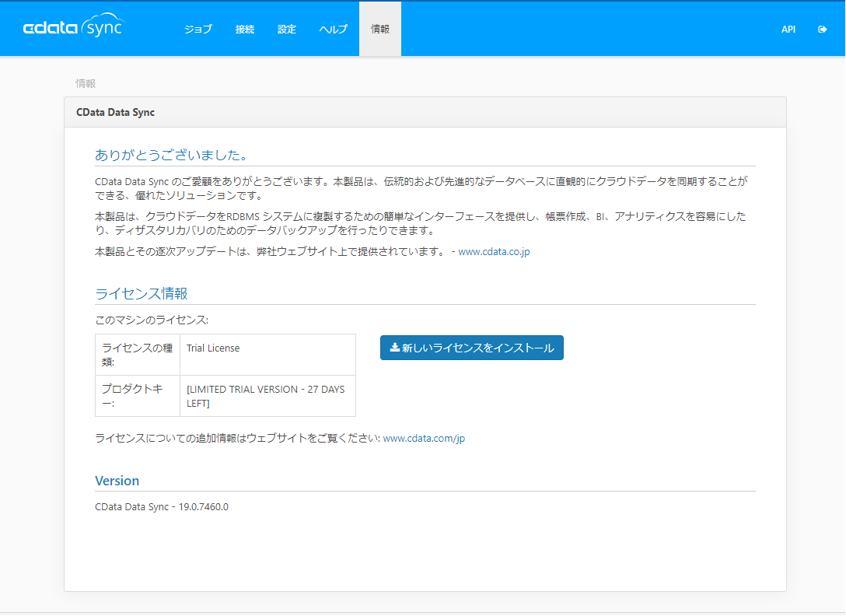Click the Version section heading

(x=117, y=481)
